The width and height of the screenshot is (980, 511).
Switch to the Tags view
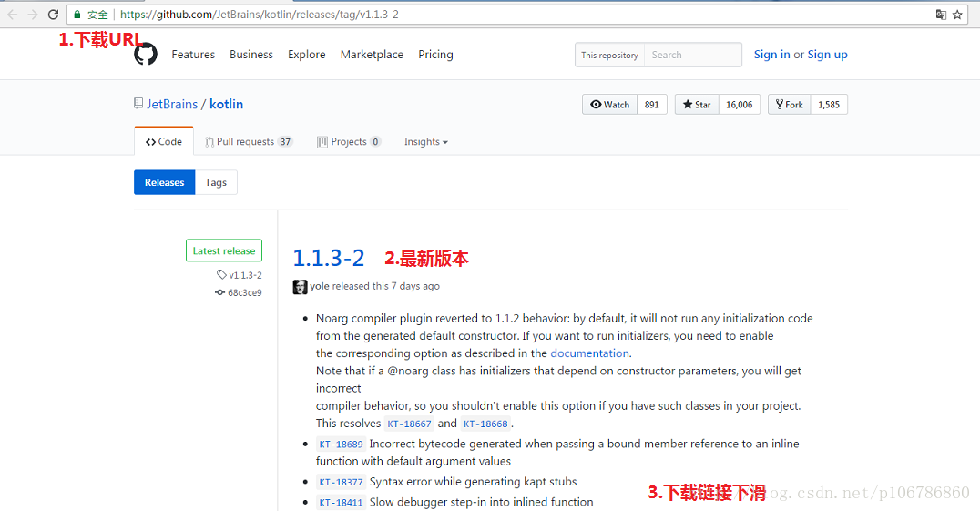[x=216, y=182]
